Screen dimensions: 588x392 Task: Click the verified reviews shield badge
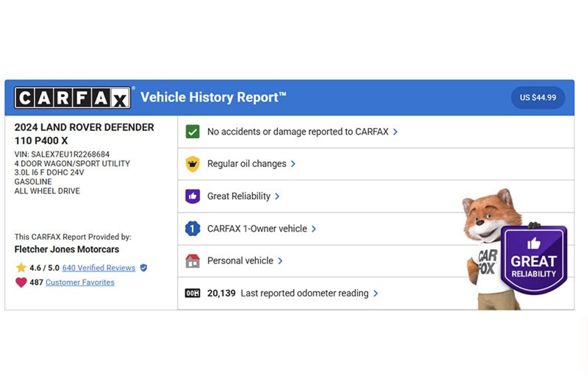point(144,268)
